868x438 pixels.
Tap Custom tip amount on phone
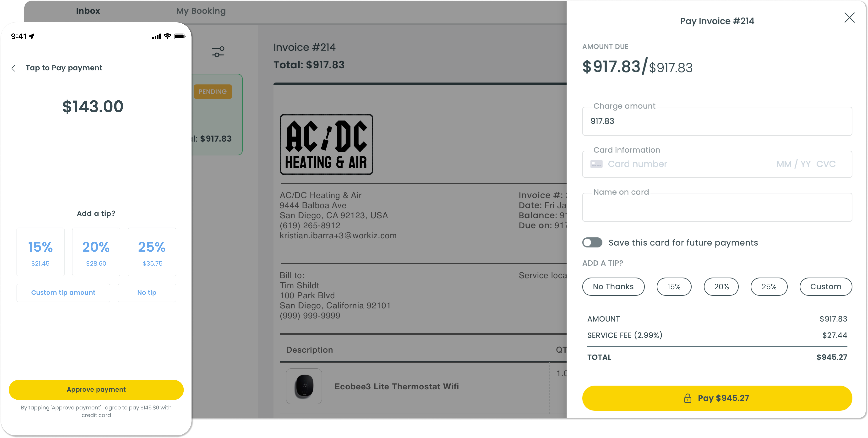click(63, 293)
